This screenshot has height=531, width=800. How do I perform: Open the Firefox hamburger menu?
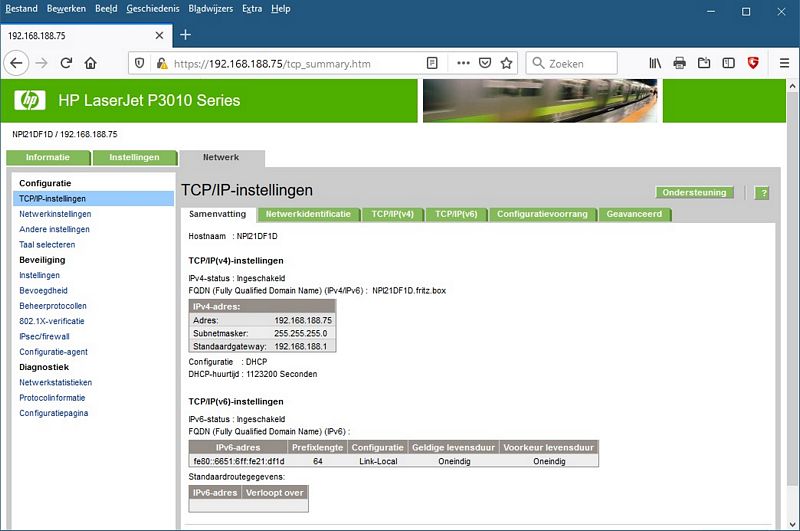point(784,63)
